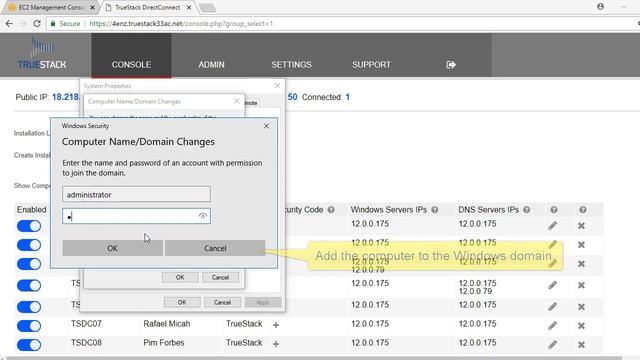Open Chrome user profile icon
The height and width of the screenshot is (360, 640).
pos(600,7)
